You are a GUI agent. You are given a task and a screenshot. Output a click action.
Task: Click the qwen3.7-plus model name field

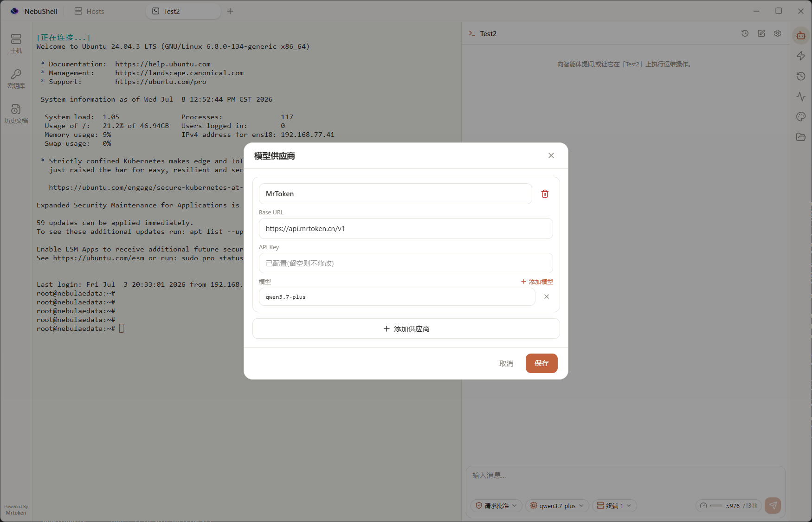[x=397, y=296]
